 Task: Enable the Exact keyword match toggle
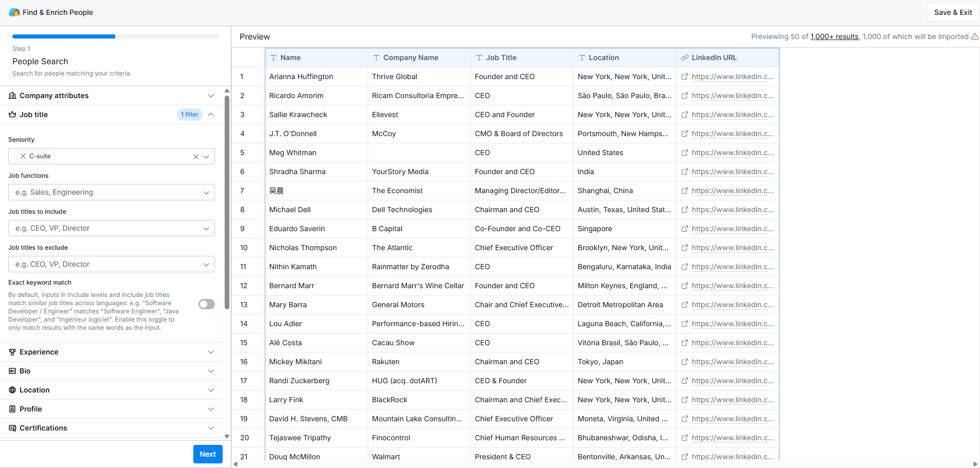tap(206, 304)
